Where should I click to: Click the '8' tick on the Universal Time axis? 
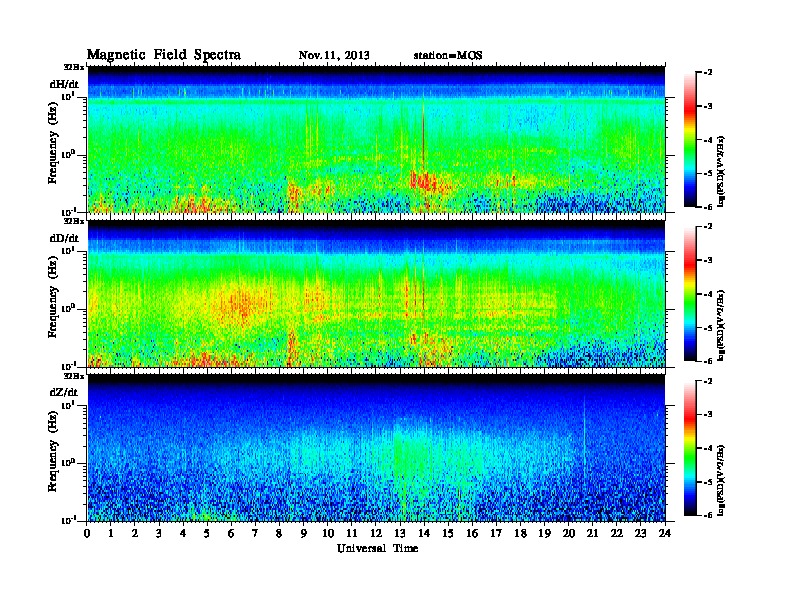pyautogui.click(x=279, y=533)
